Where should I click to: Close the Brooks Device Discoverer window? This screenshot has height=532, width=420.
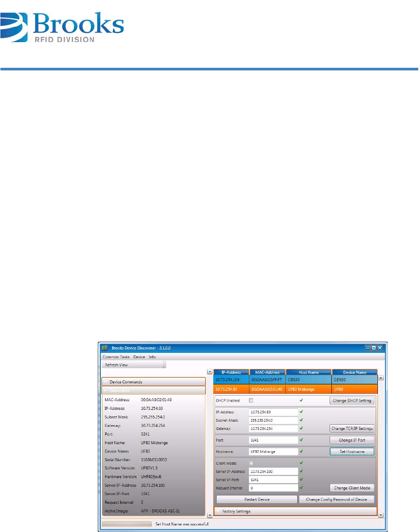(380, 348)
